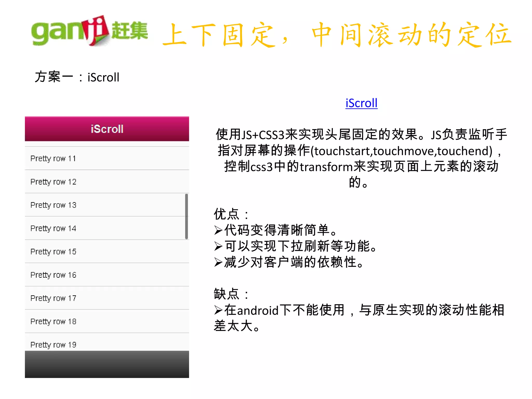The image size is (532, 399).
Task: Click the gray scrollbar thumb in the list
Action: [x=187, y=216]
